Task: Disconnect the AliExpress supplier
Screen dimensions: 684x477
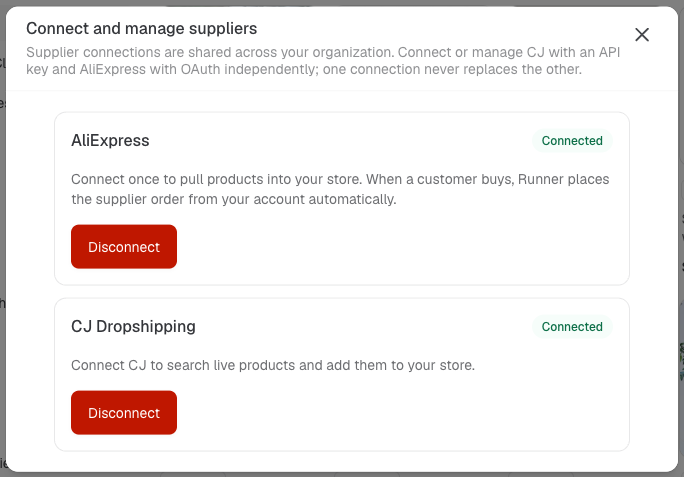Action: 124,247
